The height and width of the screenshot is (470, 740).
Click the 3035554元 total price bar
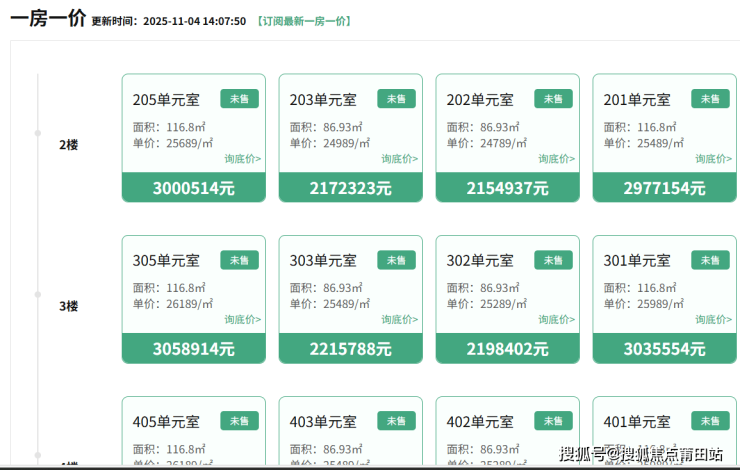point(665,349)
